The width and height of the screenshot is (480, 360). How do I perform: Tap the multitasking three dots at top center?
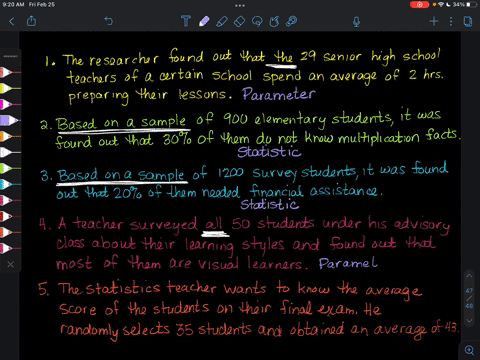(240, 5)
